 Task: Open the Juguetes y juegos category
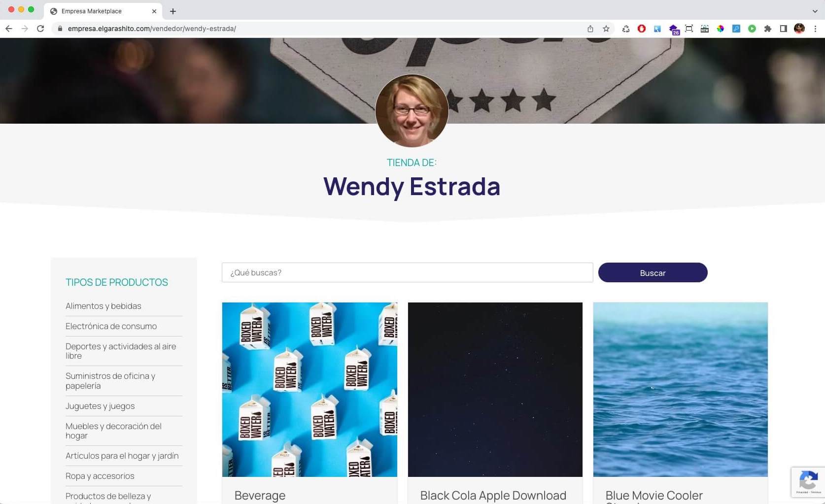[100, 406]
